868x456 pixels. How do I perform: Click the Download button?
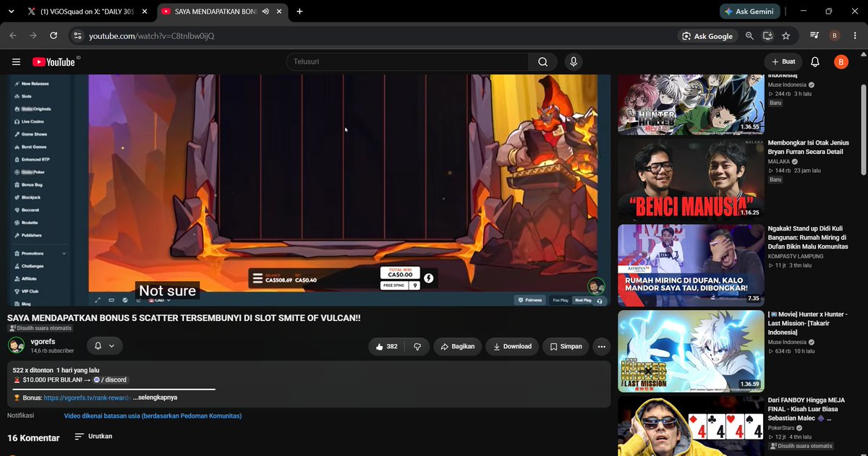[512, 347]
